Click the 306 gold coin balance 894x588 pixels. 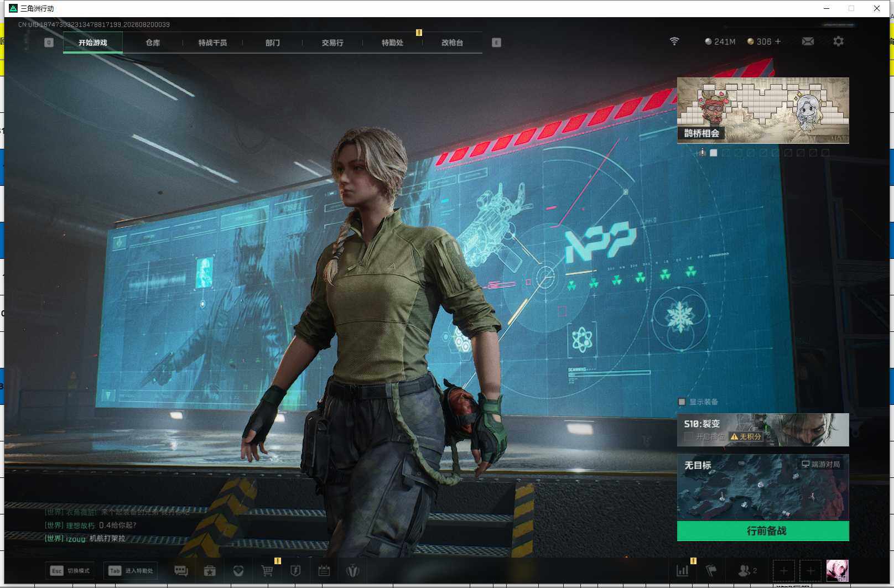[759, 41]
